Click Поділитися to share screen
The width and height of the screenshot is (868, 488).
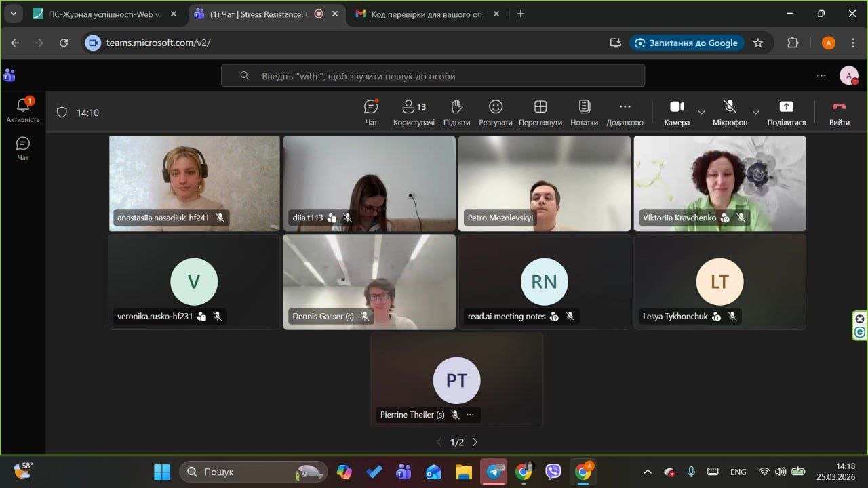(x=786, y=113)
